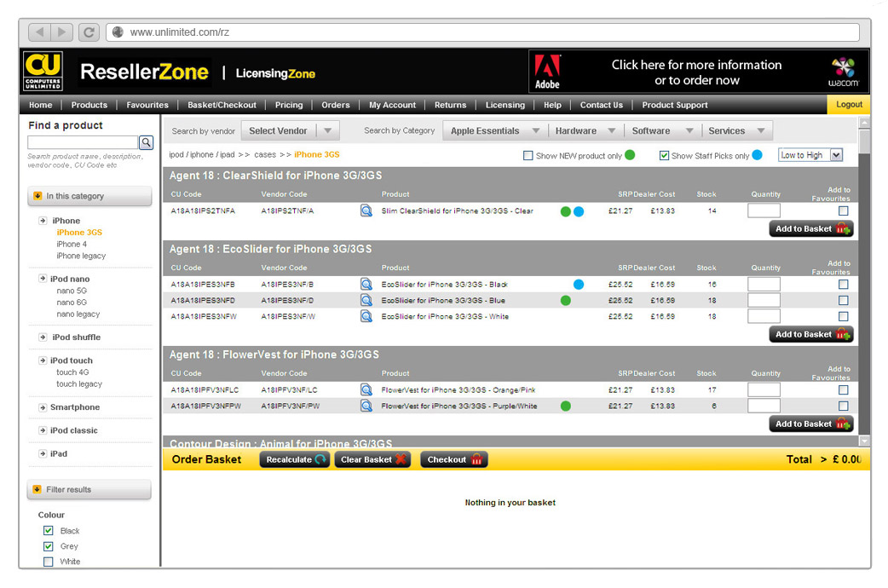Select nano 6G in category list

pos(72,303)
